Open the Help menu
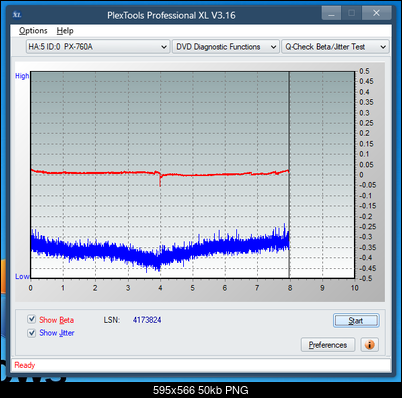This screenshot has width=402, height=398. (x=65, y=31)
